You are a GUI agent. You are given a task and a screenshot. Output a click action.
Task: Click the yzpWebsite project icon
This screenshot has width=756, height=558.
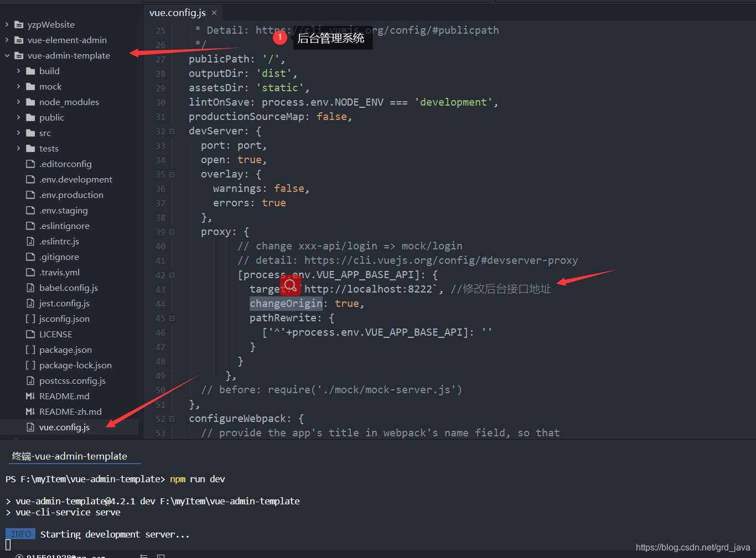[19, 25]
